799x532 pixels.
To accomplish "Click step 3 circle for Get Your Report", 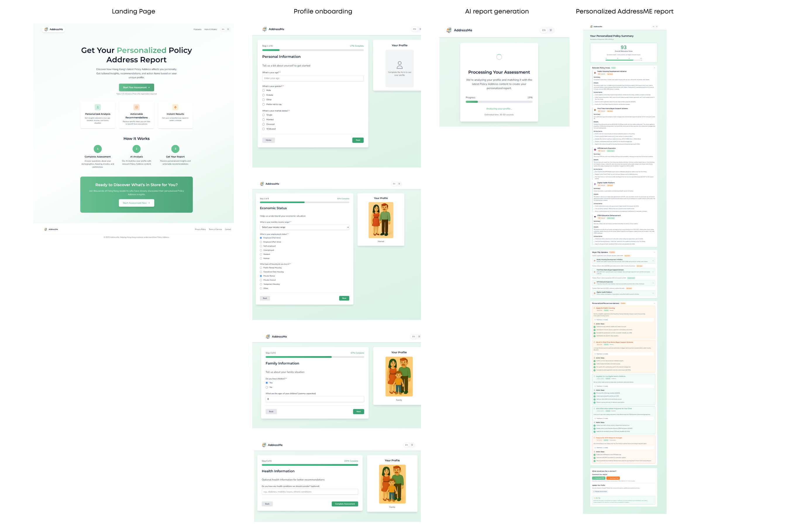I will [175, 149].
